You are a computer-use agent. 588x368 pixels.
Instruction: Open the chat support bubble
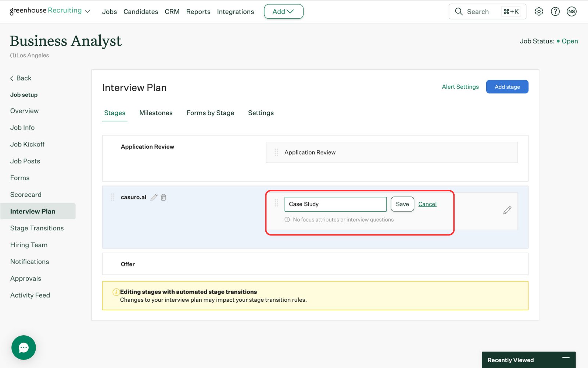(24, 347)
